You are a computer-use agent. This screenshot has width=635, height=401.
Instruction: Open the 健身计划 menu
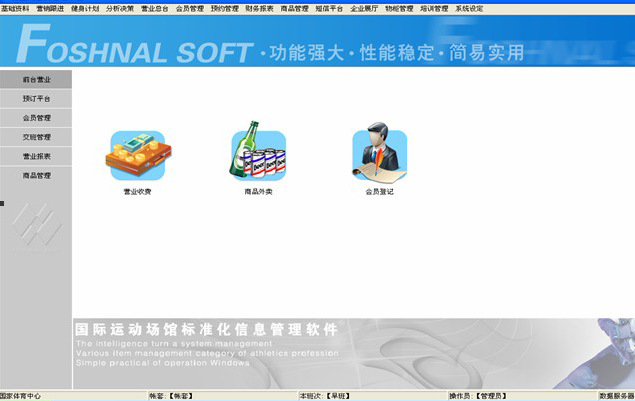click(84, 7)
